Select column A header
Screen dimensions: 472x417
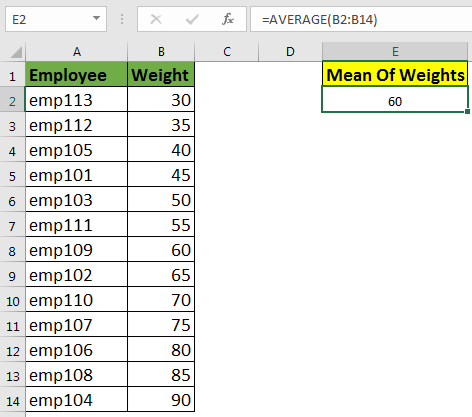pos(77,52)
